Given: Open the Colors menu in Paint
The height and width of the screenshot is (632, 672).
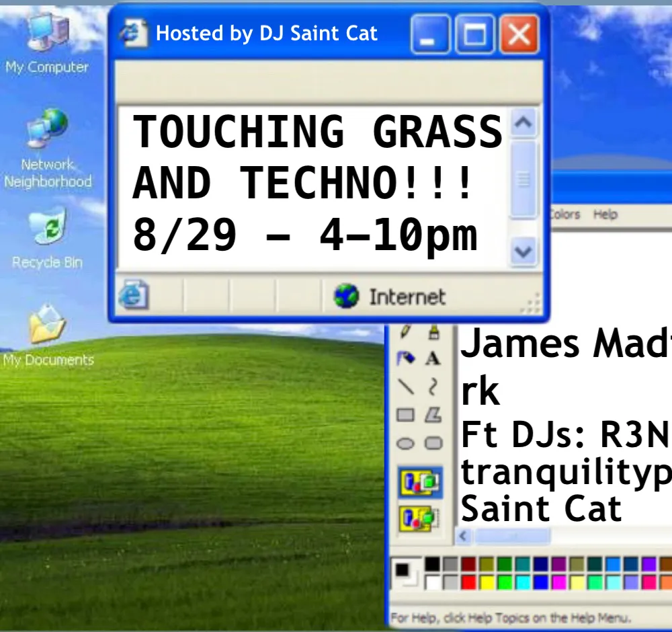Looking at the screenshot, I should [x=566, y=214].
